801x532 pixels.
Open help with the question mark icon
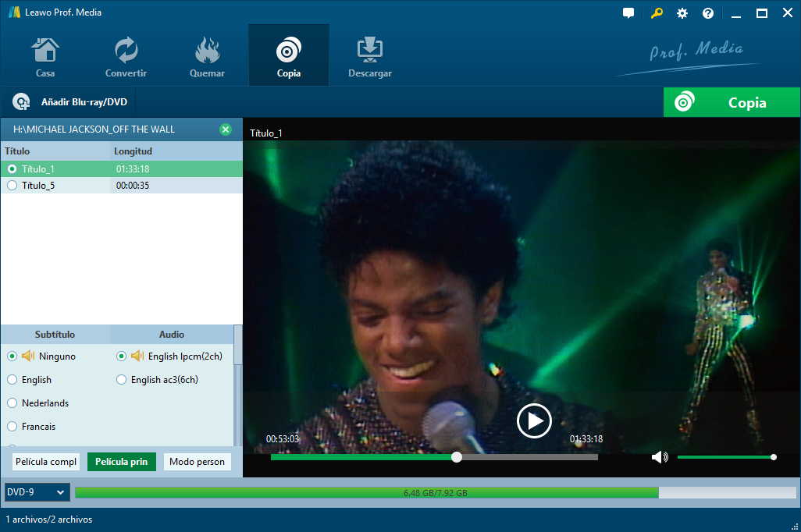point(707,13)
